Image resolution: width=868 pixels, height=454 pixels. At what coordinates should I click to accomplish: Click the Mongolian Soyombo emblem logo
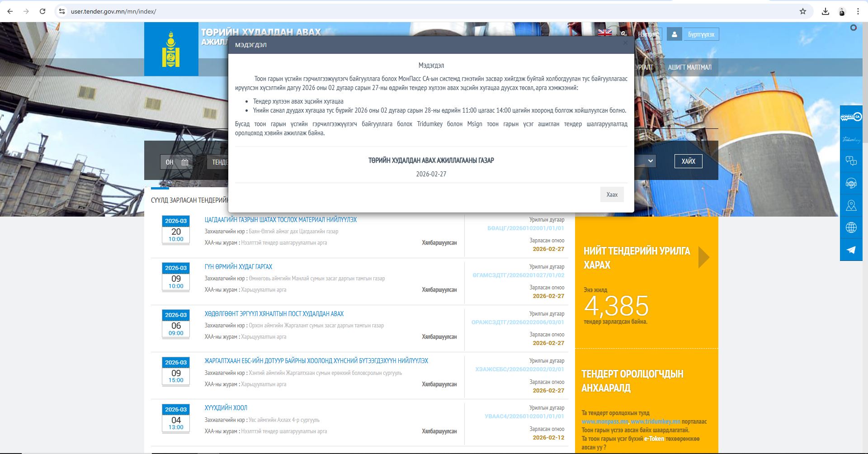[x=171, y=49]
